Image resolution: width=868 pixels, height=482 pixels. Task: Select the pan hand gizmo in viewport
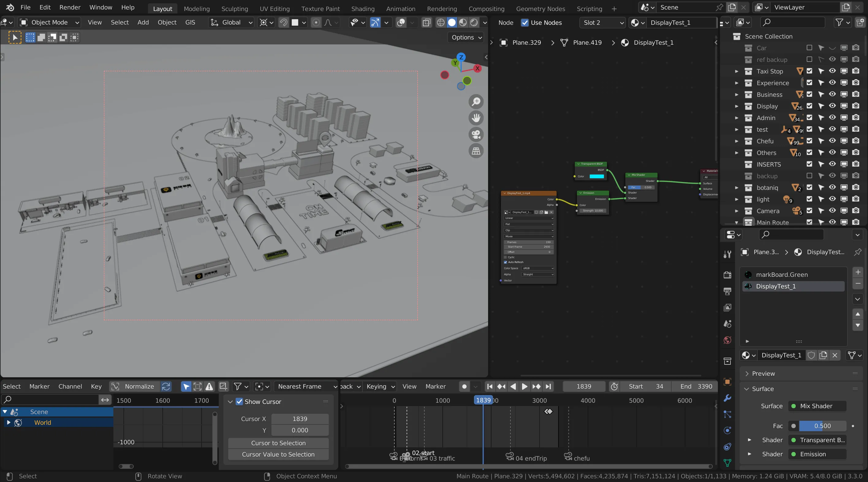tap(476, 118)
